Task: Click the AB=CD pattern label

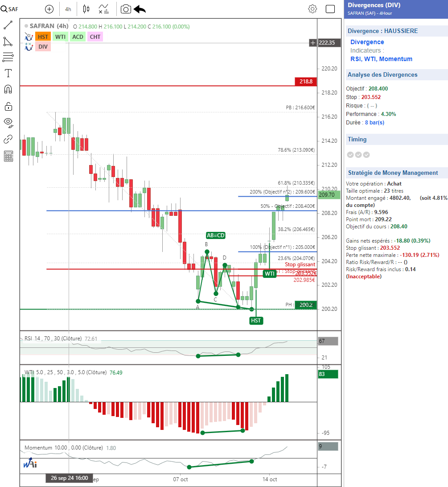Action: [215, 235]
